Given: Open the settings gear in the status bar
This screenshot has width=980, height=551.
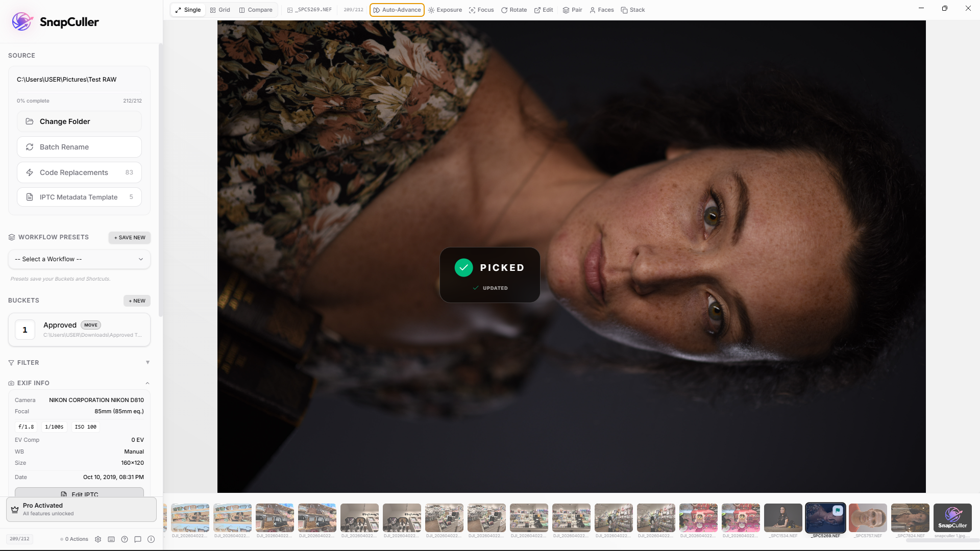Looking at the screenshot, I should click(98, 539).
